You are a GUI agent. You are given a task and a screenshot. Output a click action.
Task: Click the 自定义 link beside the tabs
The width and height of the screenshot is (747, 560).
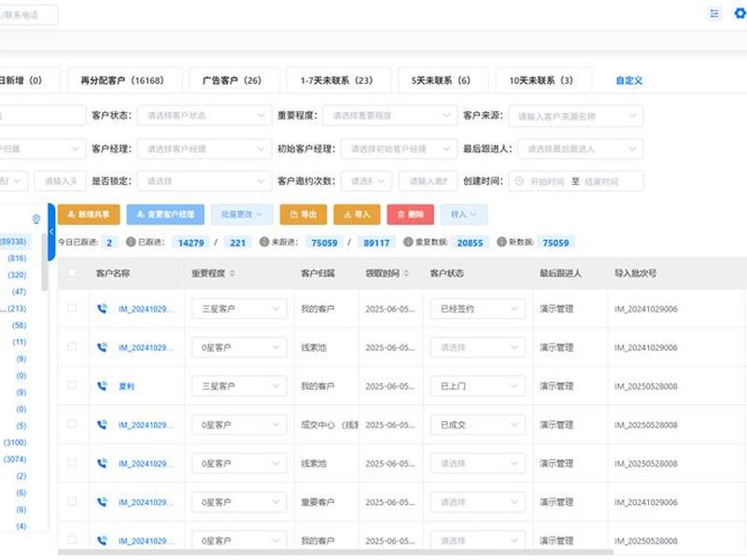tap(628, 80)
